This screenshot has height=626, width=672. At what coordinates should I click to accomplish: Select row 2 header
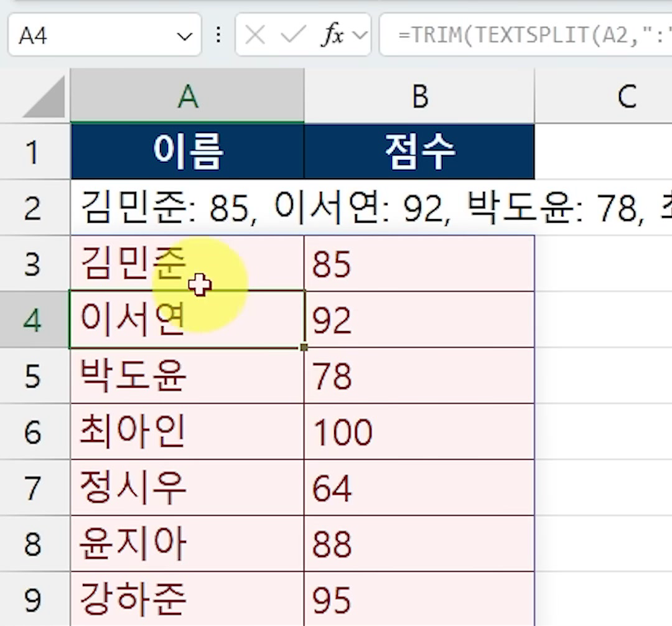[34, 208]
